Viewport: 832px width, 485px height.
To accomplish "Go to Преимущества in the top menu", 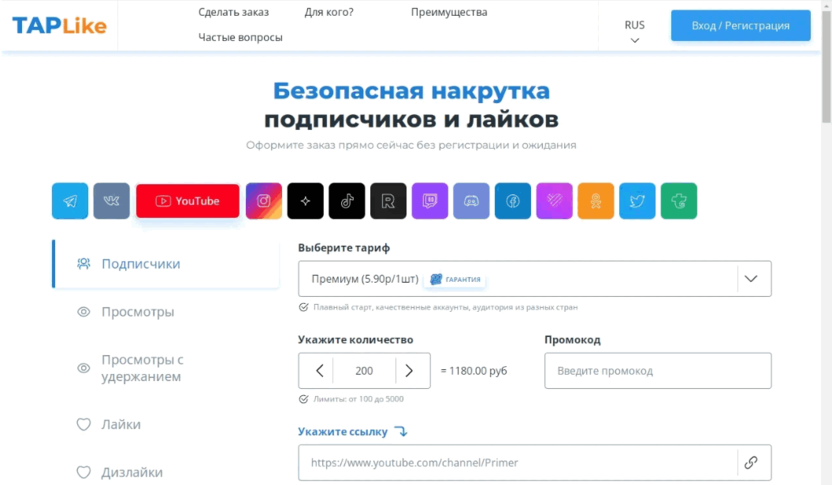I will tap(449, 12).
